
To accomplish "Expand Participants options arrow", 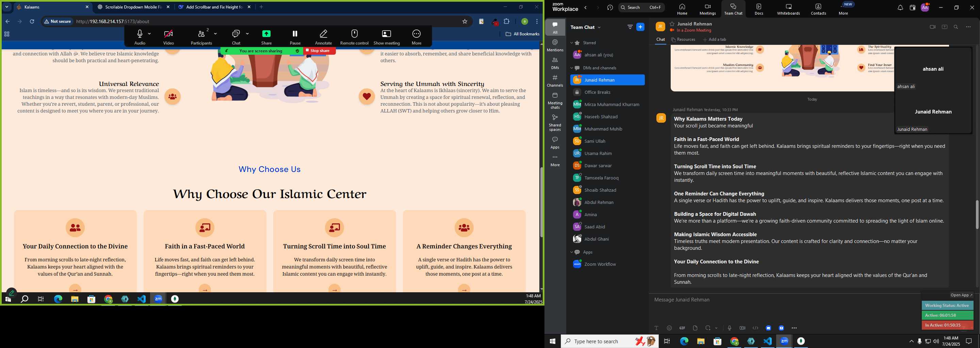I will coord(215,33).
